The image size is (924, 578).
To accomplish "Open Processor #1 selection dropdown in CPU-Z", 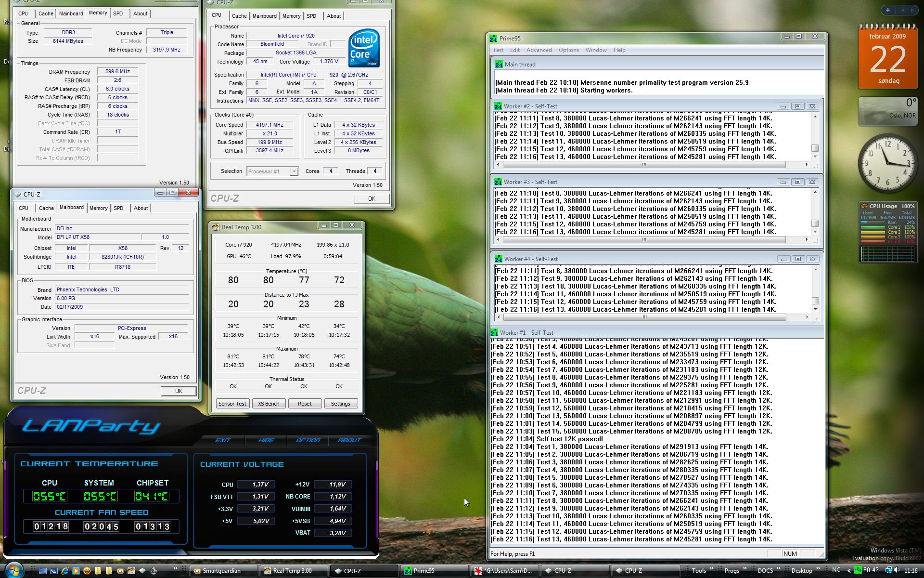I will (272, 171).
